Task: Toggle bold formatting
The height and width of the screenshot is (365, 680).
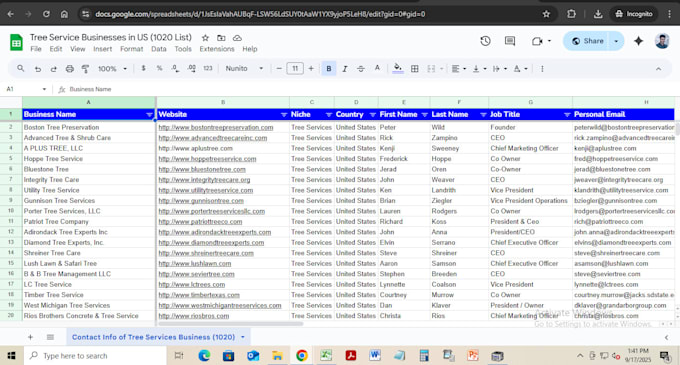Action: 329,68
